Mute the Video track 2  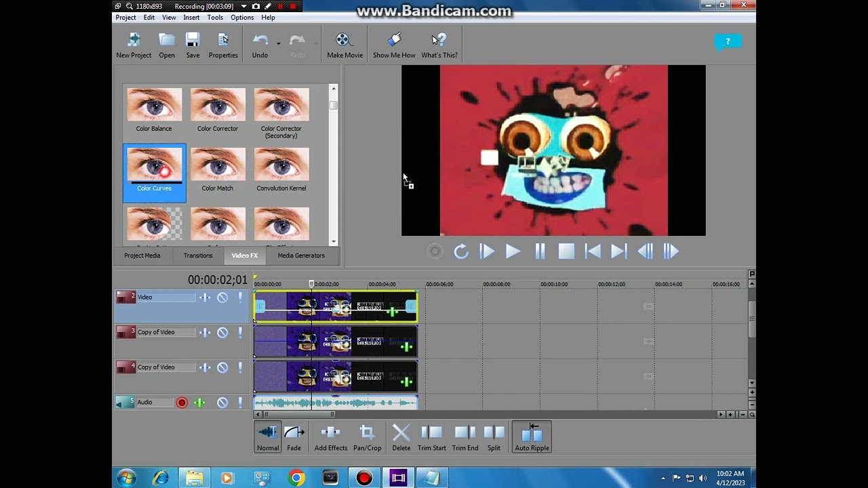pos(222,298)
